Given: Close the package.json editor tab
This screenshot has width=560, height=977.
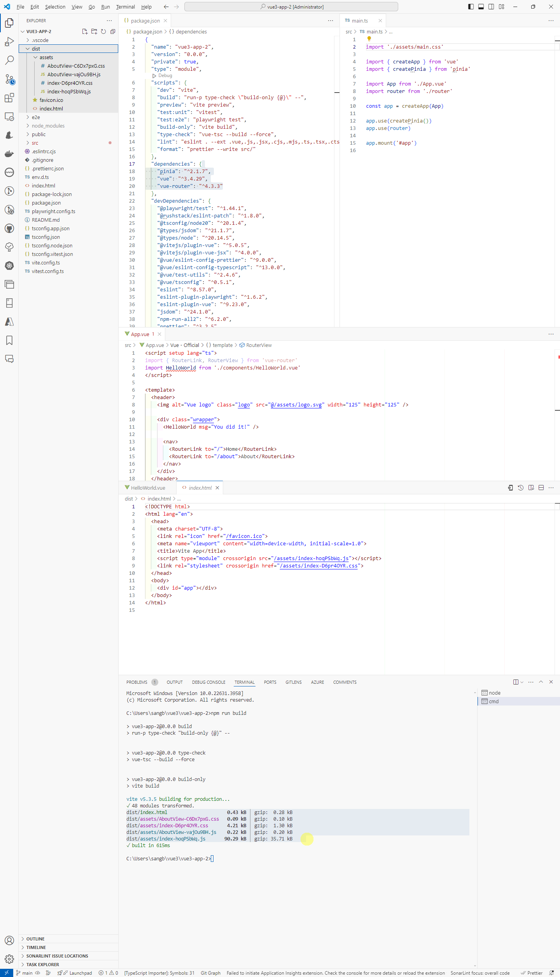Looking at the screenshot, I should (x=165, y=21).
